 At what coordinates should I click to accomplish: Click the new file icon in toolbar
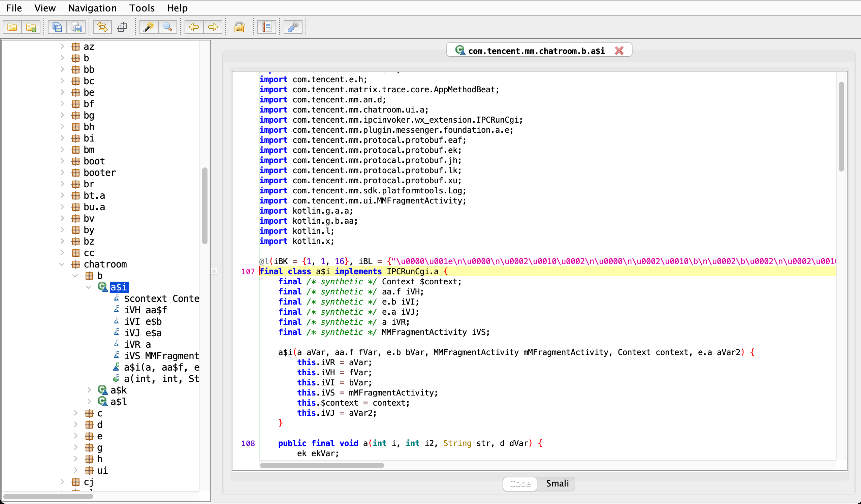point(31,28)
